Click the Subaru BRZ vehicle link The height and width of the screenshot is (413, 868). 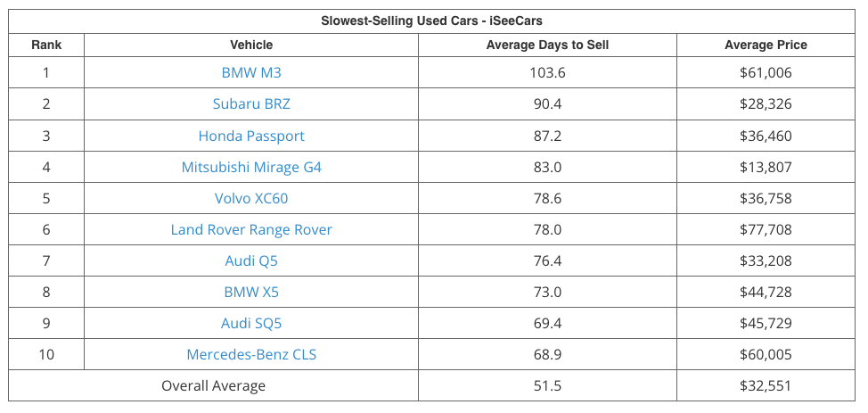pos(251,104)
